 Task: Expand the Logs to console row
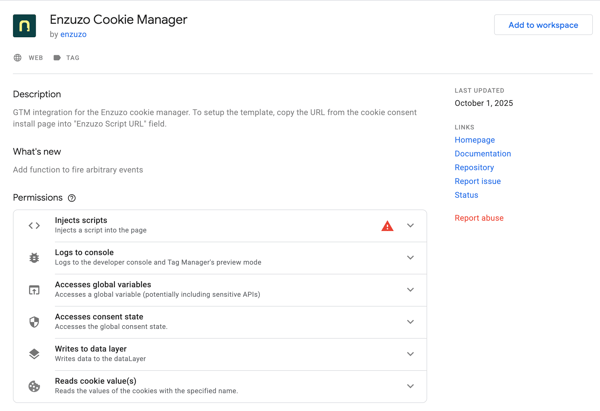[410, 258]
